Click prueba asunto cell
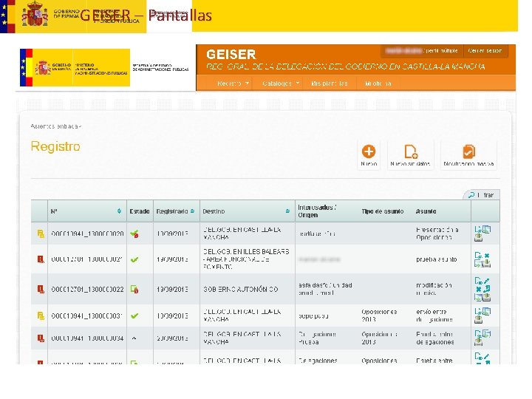 437,259
